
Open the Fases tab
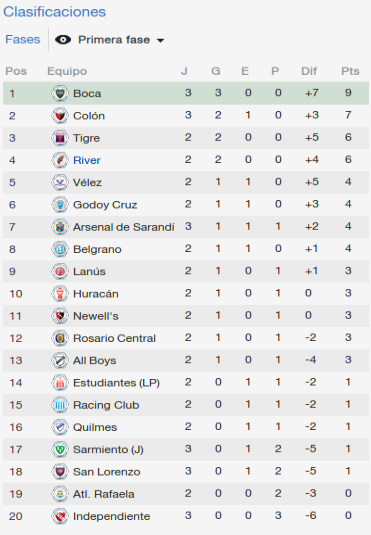tap(23, 39)
